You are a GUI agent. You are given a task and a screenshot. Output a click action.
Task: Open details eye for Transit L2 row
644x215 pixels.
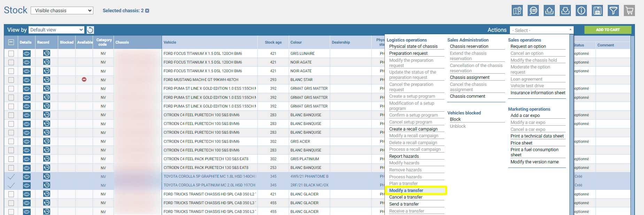(x=26, y=194)
